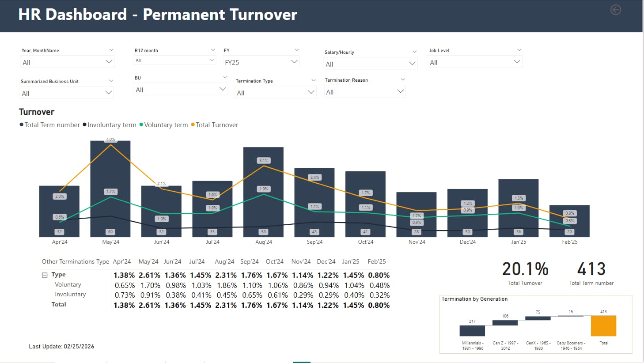Open the Termination Type dropdown
This screenshot has height=363, width=644.
(311, 92)
